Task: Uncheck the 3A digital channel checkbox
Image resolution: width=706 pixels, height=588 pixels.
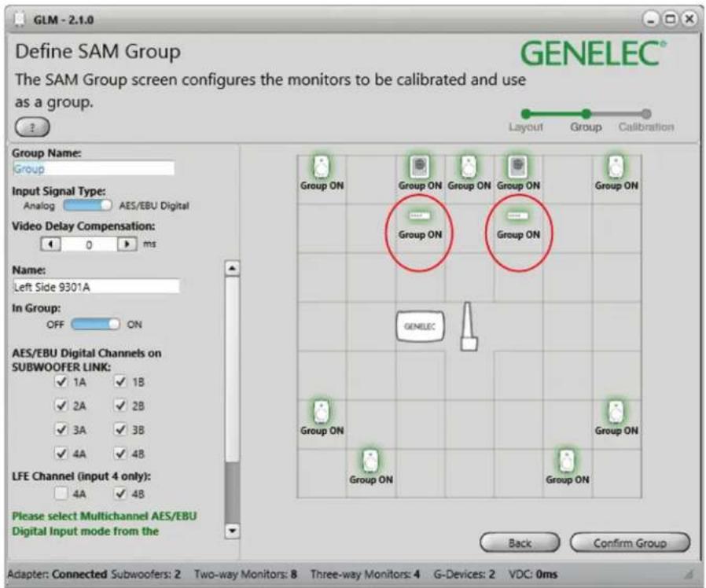Action: (x=61, y=429)
